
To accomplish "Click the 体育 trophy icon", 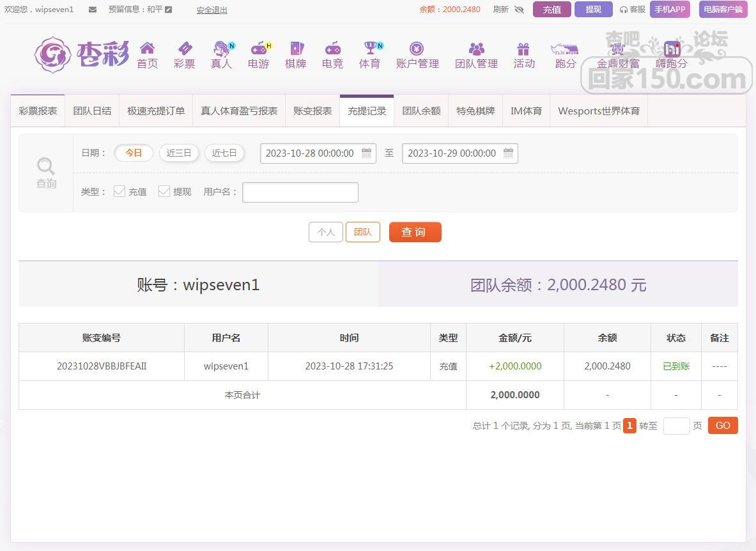I will [x=369, y=49].
